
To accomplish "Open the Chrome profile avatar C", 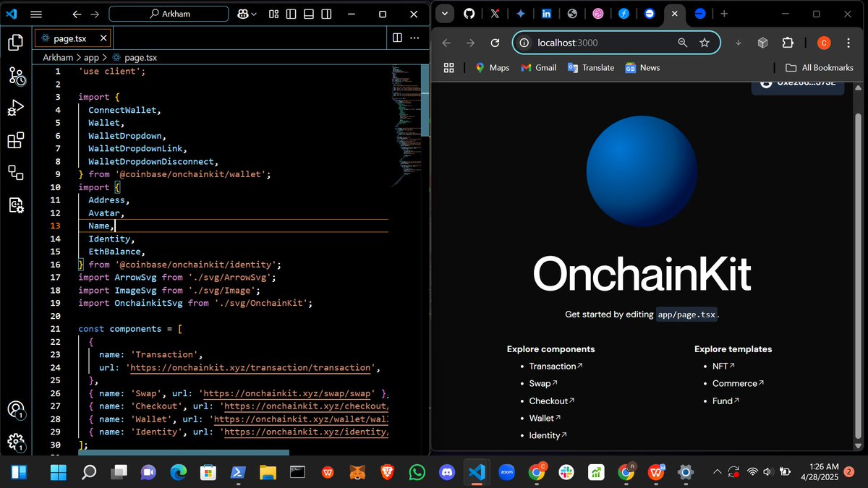I will coord(823,43).
